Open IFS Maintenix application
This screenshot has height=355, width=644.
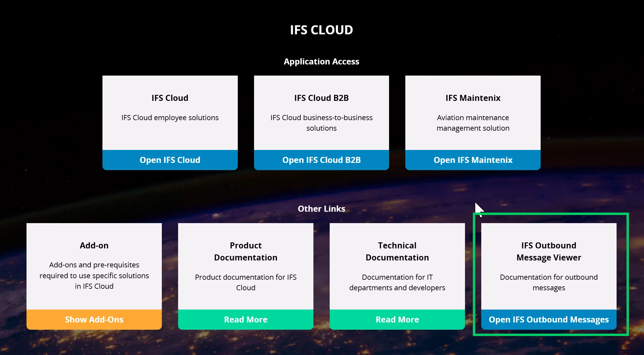point(473,160)
